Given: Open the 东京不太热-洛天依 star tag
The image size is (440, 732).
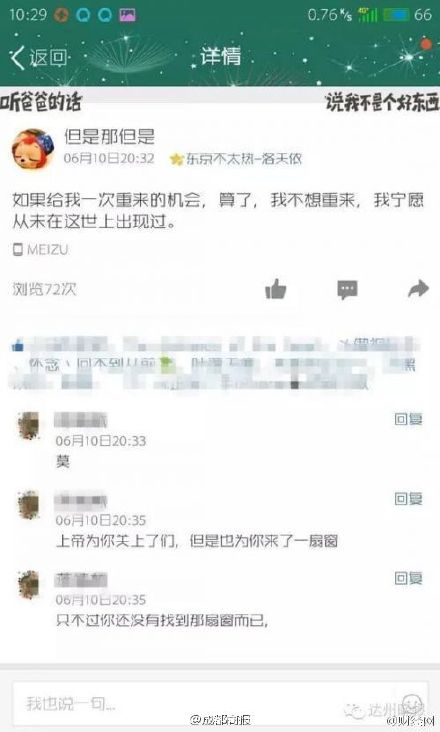Looking at the screenshot, I should tap(236, 159).
